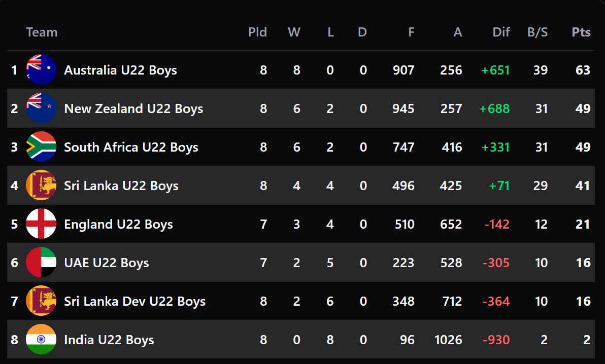Click England's -142 goal difference value

496,224
